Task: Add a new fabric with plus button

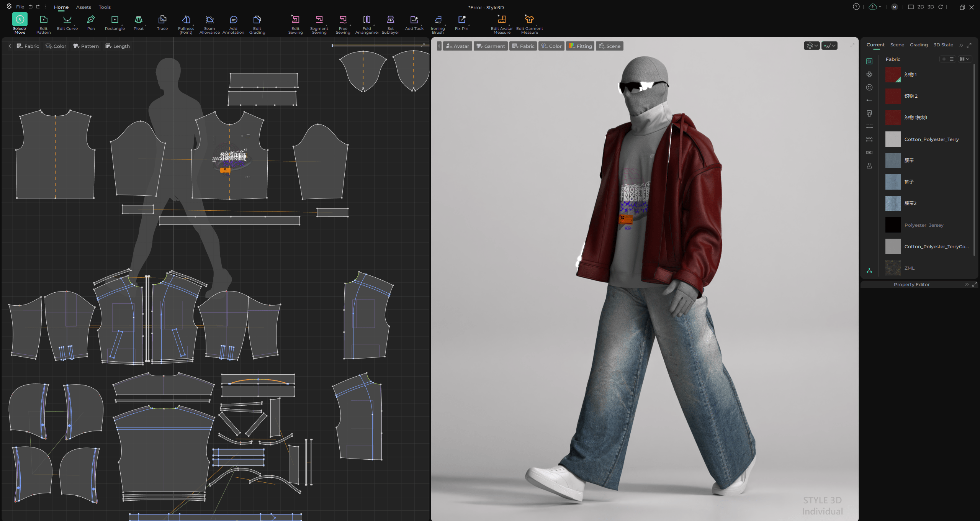Action: tap(944, 59)
